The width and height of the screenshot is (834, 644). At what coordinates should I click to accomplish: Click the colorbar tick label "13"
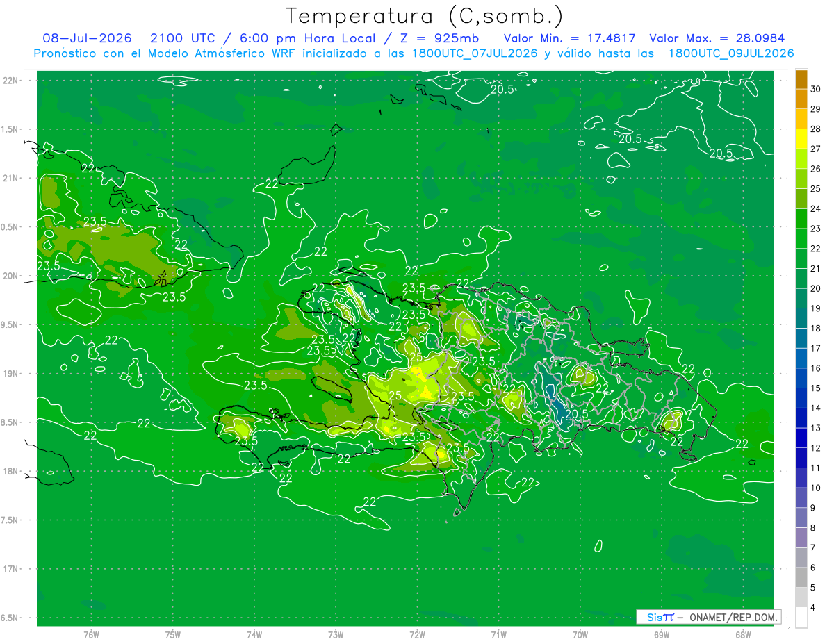(815, 428)
